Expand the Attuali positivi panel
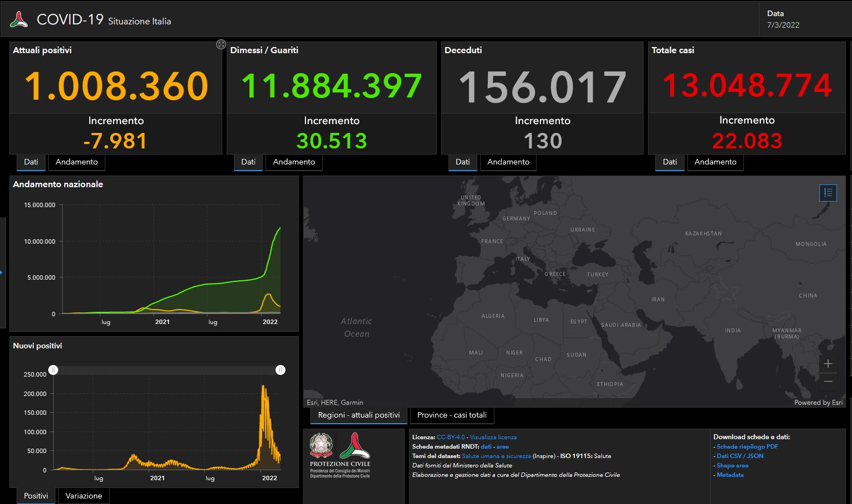The height and width of the screenshot is (504, 852). coord(221,44)
